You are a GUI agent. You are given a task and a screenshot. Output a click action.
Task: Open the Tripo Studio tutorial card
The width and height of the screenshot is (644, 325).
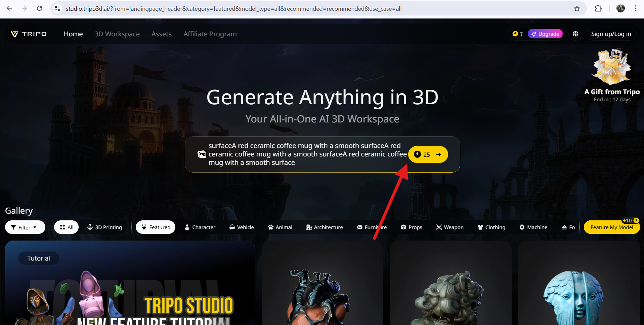pos(130,283)
